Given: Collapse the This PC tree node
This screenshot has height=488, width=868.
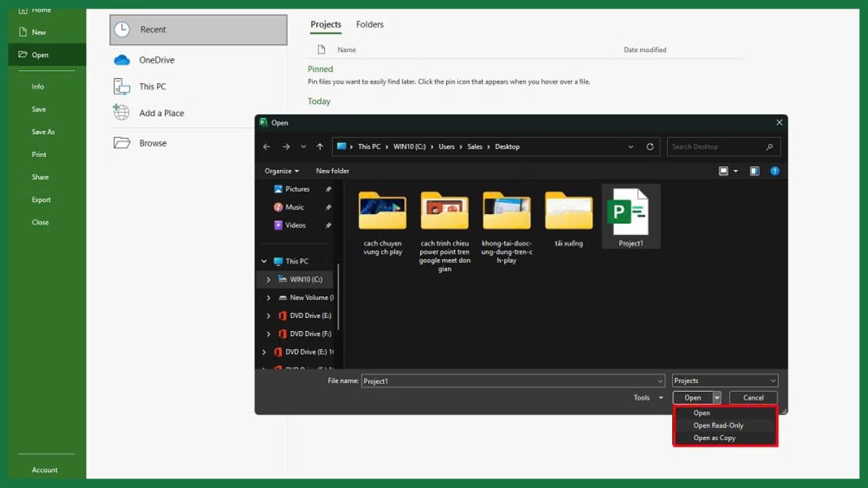Looking at the screenshot, I should [264, 262].
